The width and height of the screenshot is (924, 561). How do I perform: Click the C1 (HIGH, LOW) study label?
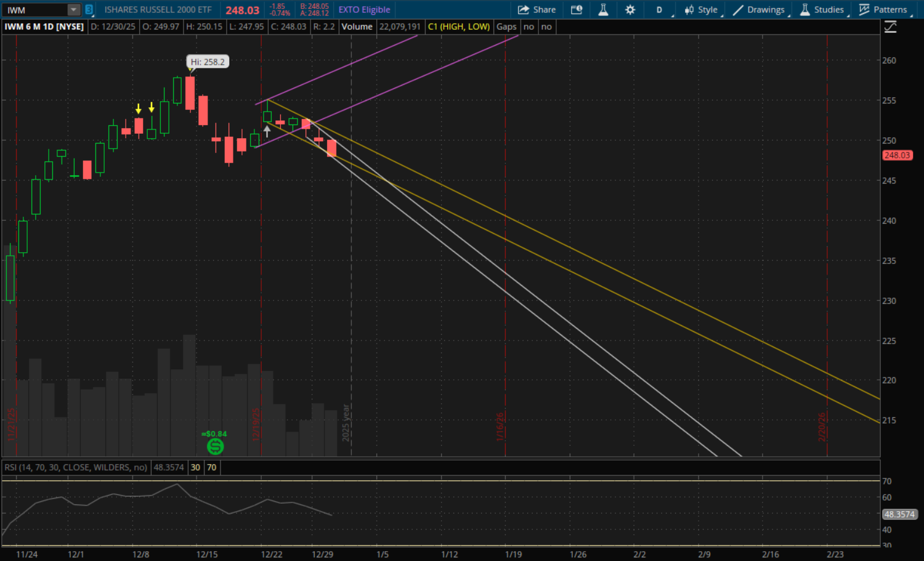(x=459, y=27)
